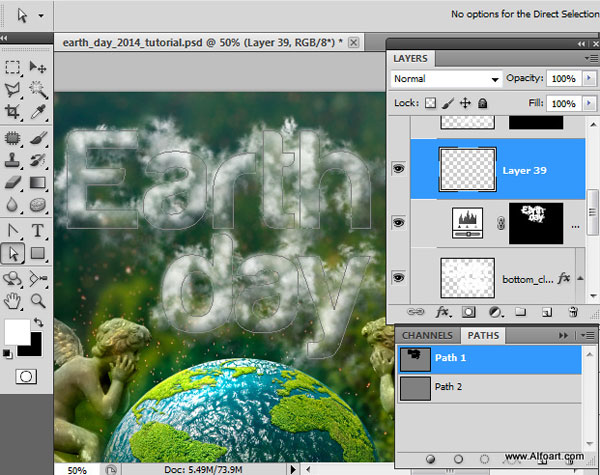Viewport: 600px width, 475px height.
Task: Select the History Brush tool
Action: pyautogui.click(x=38, y=160)
